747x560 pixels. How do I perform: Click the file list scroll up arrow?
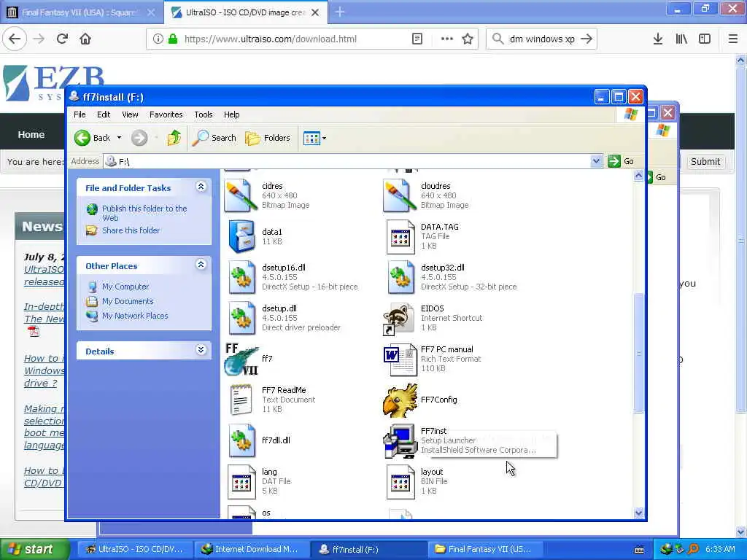click(638, 176)
